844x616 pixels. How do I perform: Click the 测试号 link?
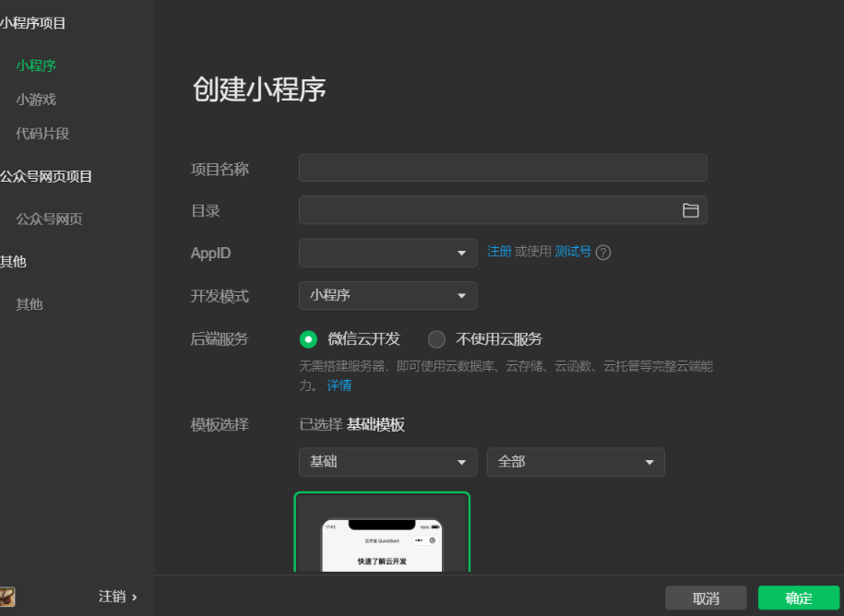pyautogui.click(x=573, y=252)
